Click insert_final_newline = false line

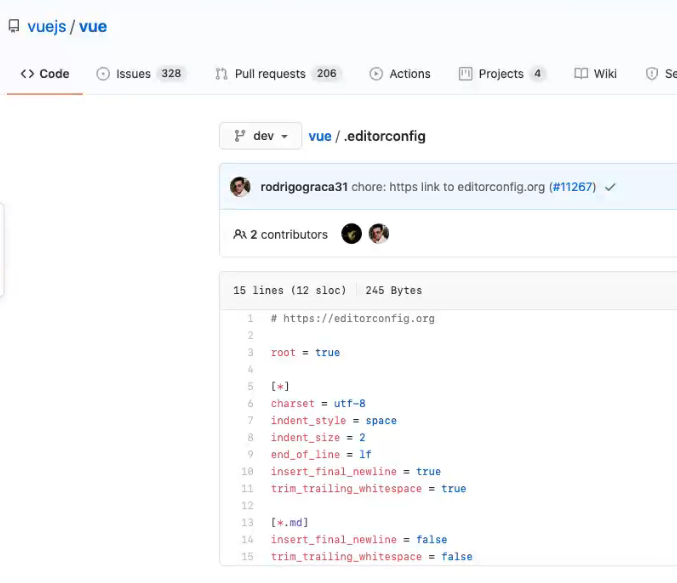[x=359, y=539]
